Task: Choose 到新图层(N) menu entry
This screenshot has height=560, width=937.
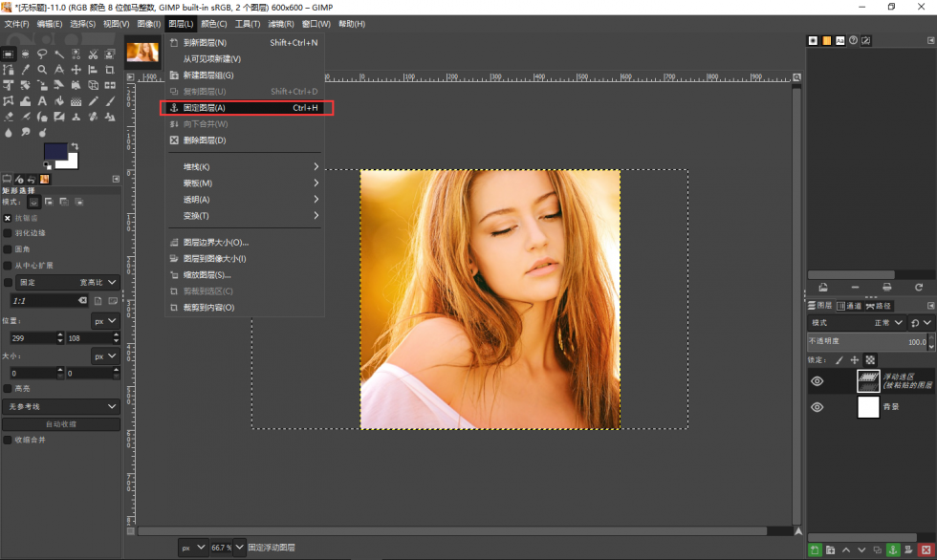Action: tap(245, 42)
